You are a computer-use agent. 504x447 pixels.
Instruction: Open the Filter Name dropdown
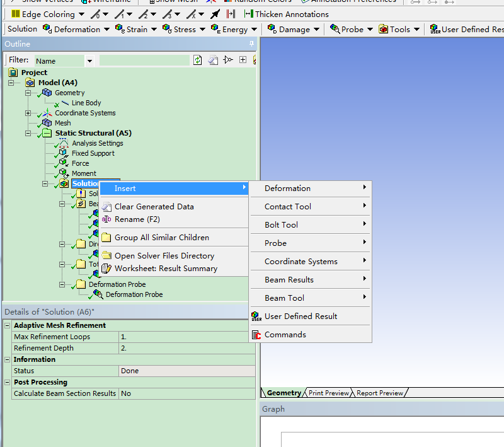(x=89, y=61)
